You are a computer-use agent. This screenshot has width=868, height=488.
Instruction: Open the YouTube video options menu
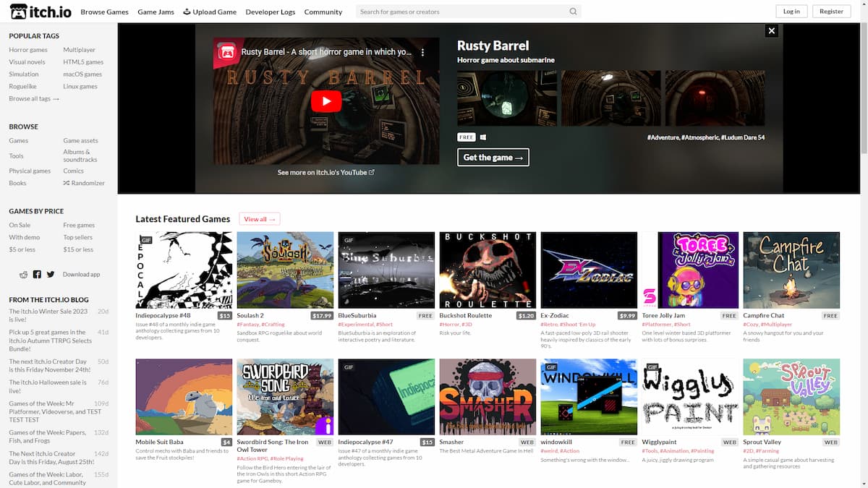coord(423,52)
